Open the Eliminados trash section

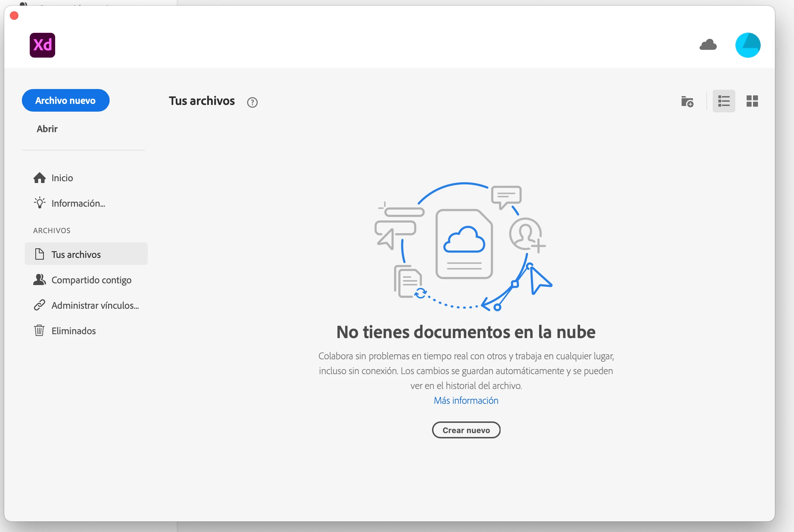coord(74,331)
